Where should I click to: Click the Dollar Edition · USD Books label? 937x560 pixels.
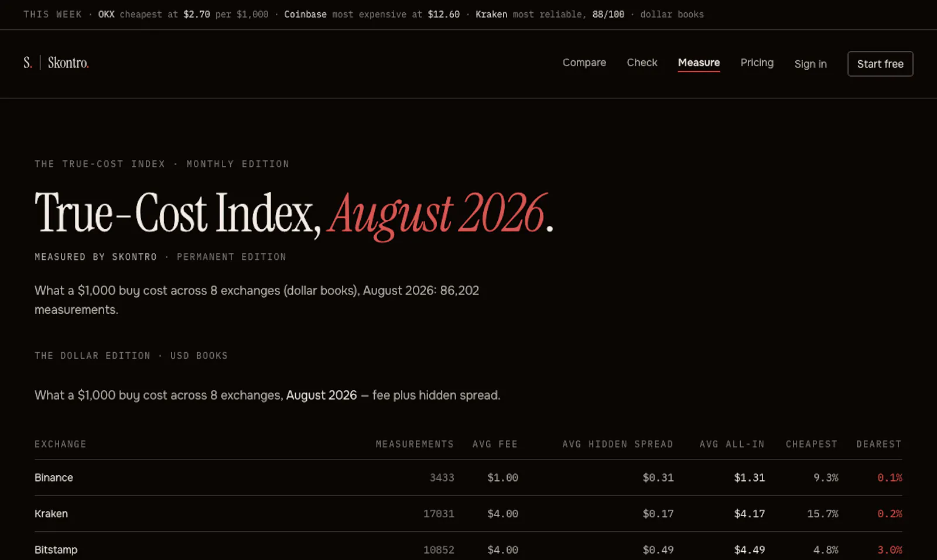[x=131, y=356]
